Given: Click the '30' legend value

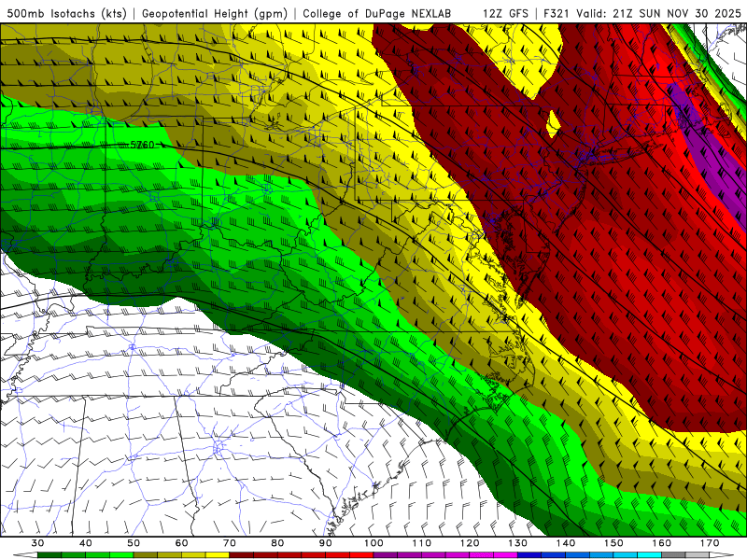Looking at the screenshot, I should point(38,543).
